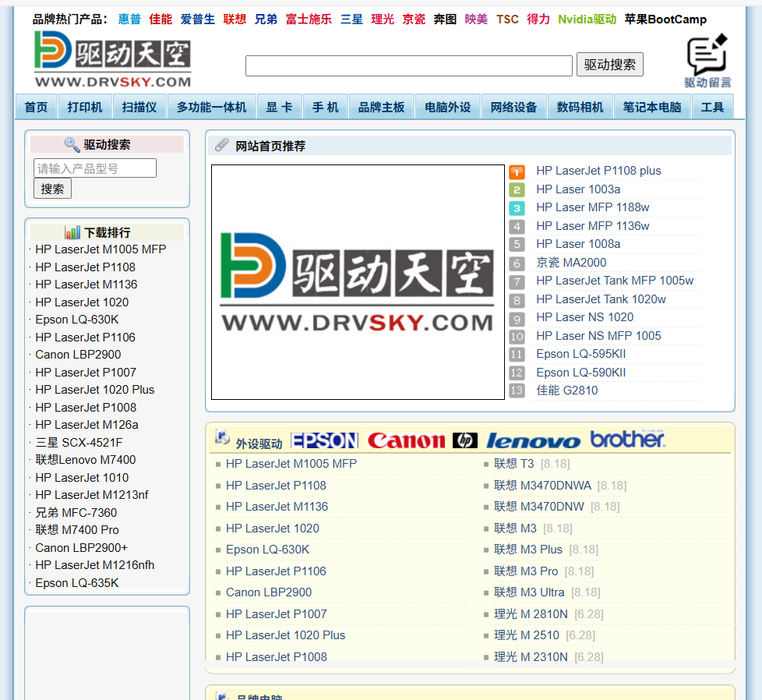The image size is (762, 700).
Task: Click the 奔图 brand link
Action: tap(445, 19)
